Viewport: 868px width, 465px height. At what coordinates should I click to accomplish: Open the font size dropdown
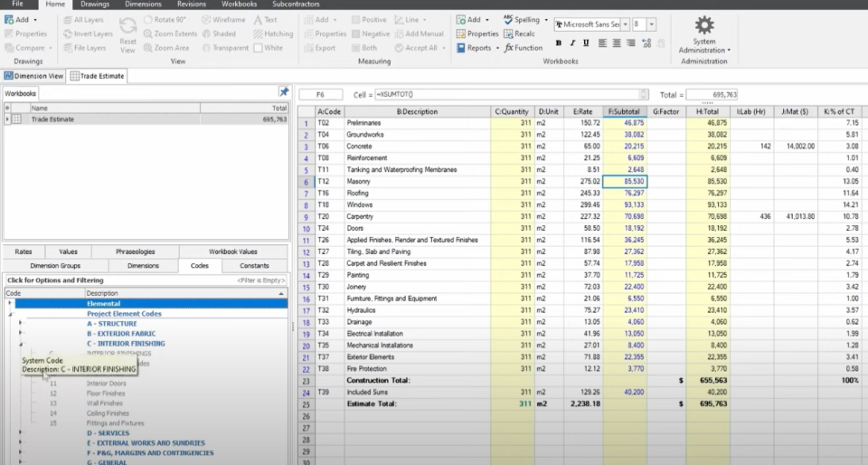click(x=652, y=24)
